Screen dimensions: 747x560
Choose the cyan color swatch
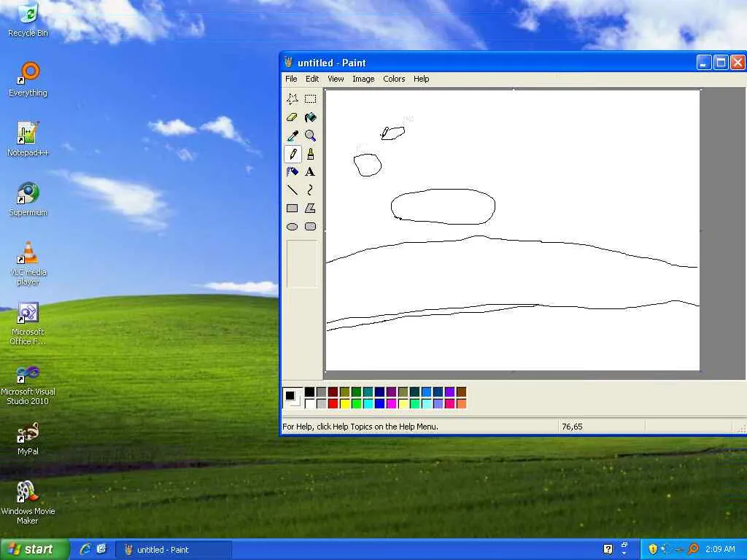tap(368, 404)
